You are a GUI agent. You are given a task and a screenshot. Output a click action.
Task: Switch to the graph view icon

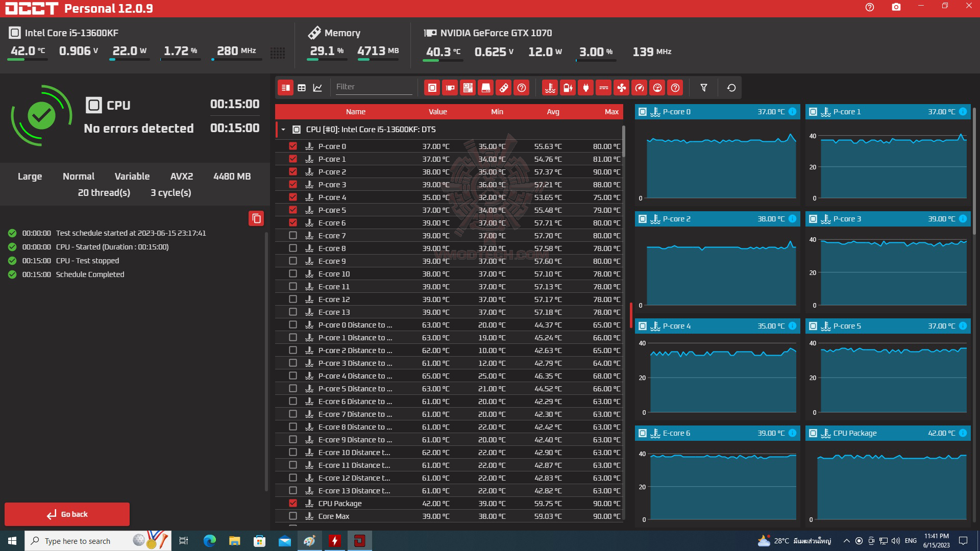[x=317, y=88]
